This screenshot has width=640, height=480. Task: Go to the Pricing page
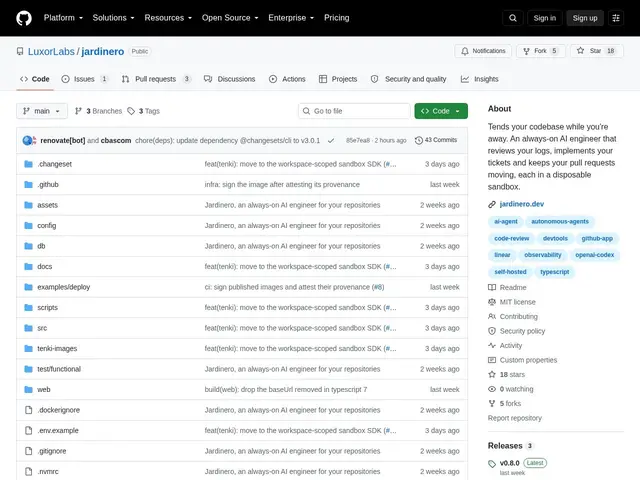(337, 18)
